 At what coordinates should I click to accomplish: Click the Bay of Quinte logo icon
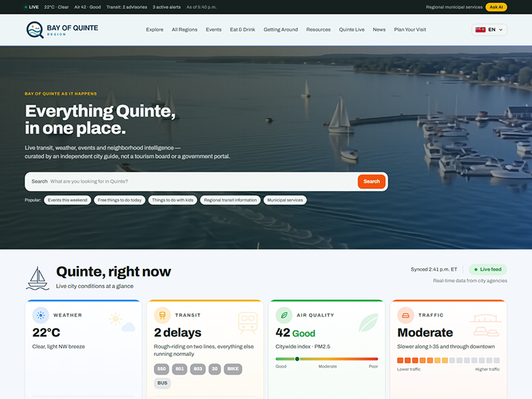click(x=35, y=30)
